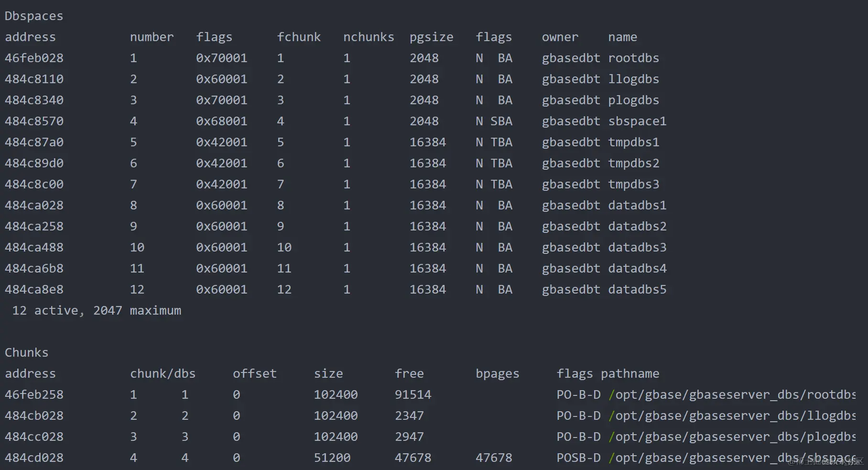The height and width of the screenshot is (470, 868).
Task: Click the dbspace name tmpdbs3
Action: (x=633, y=185)
